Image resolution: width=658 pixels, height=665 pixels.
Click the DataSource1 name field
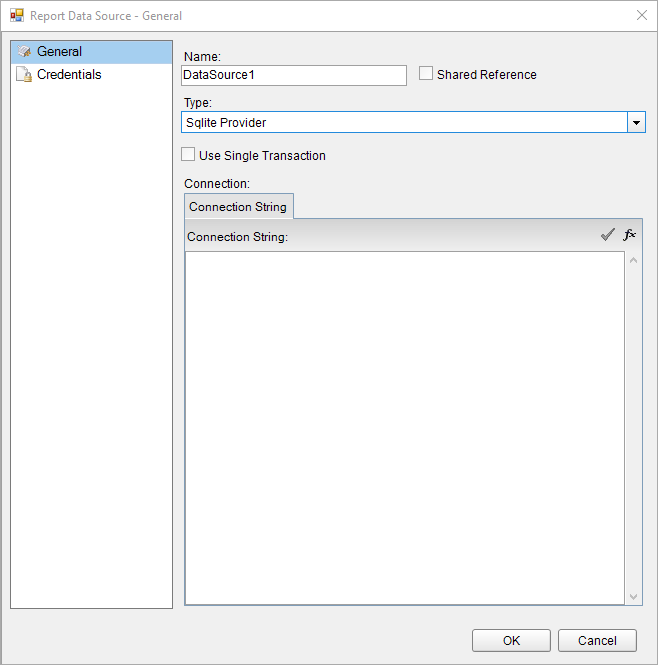[x=294, y=75]
